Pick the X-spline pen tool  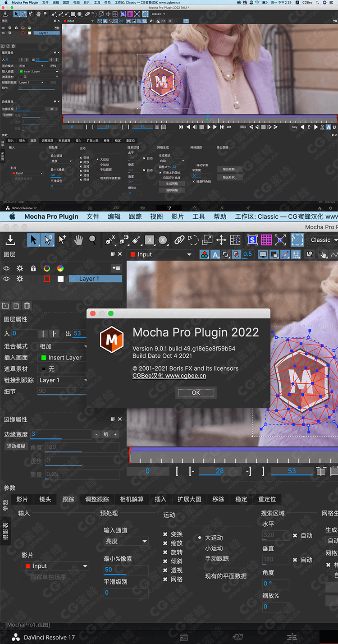point(110,240)
